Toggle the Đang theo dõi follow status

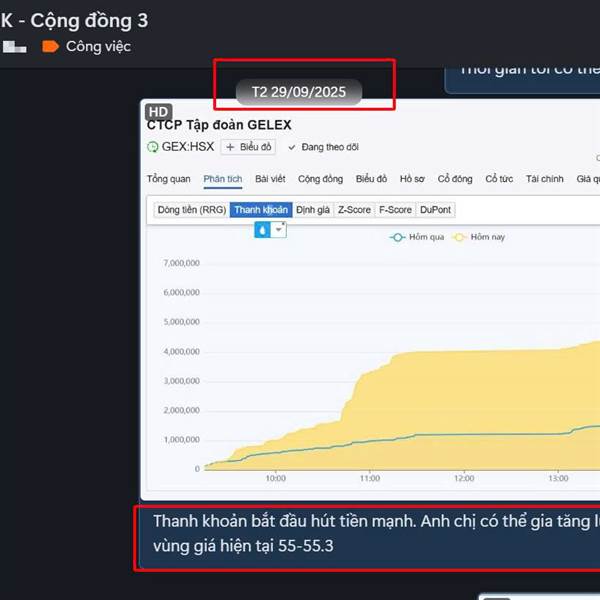tap(324, 147)
